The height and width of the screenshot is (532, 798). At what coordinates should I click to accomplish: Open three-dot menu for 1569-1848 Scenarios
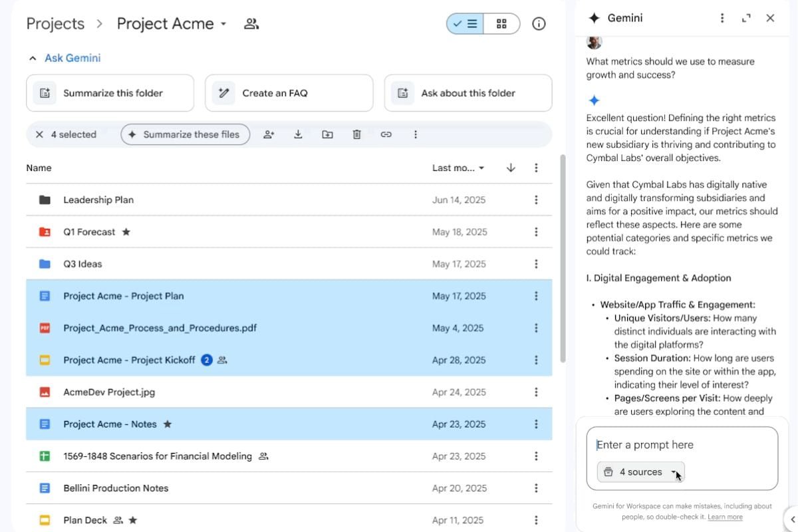point(536,456)
